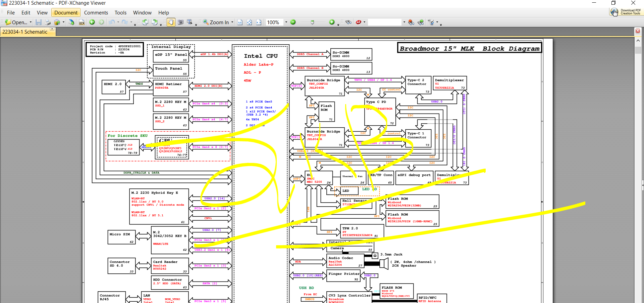The width and height of the screenshot is (644, 303).
Task: Open the Help menu
Action: (x=164, y=13)
